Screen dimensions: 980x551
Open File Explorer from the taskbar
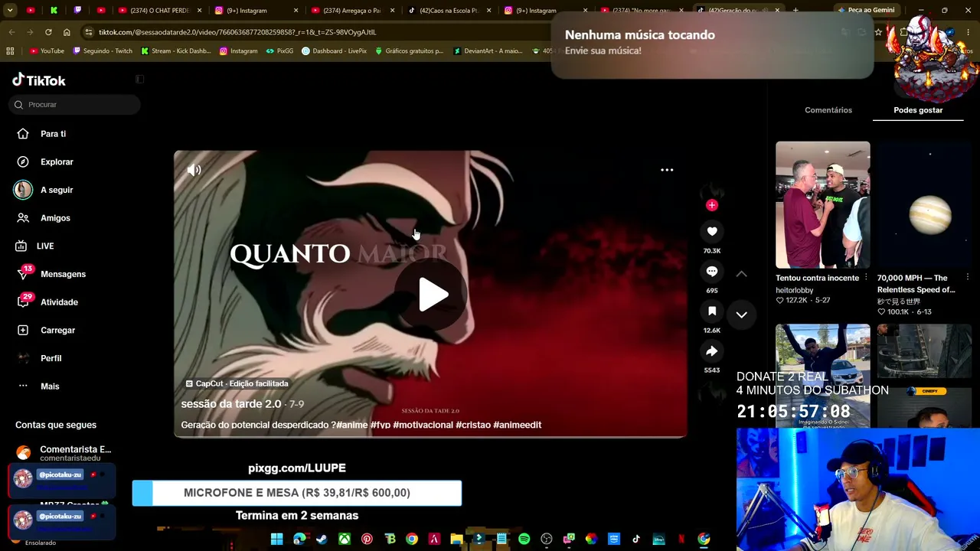456,540
